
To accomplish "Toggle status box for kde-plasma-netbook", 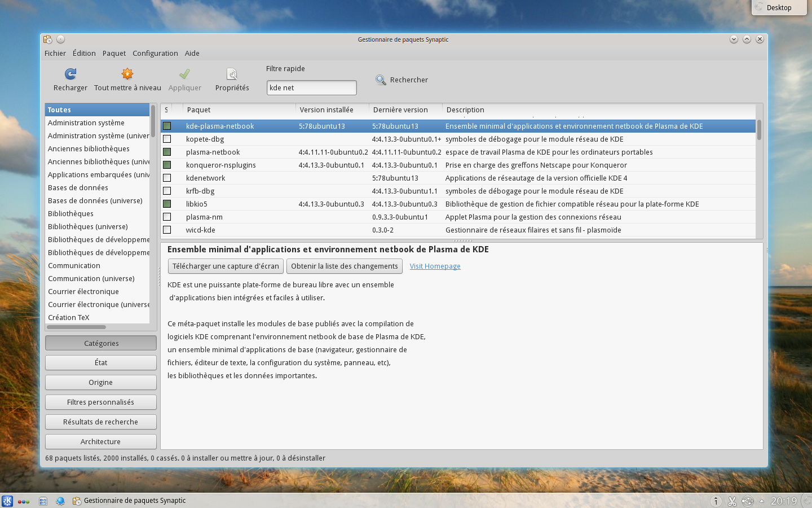I will coord(167,126).
